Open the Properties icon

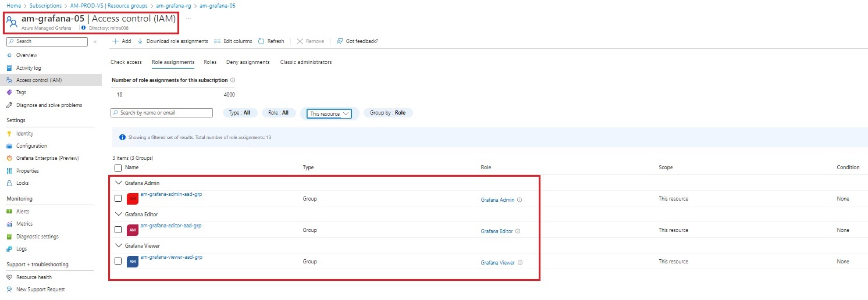click(9, 171)
